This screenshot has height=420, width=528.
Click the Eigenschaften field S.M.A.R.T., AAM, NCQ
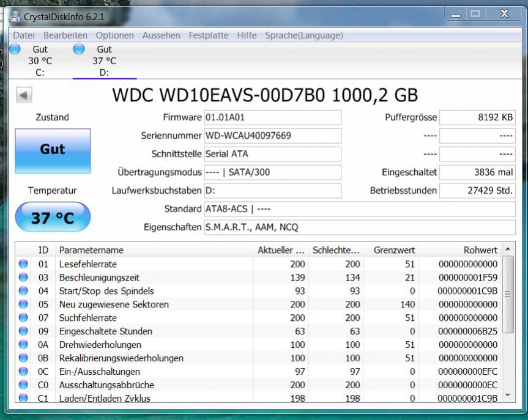pyautogui.click(x=360, y=227)
